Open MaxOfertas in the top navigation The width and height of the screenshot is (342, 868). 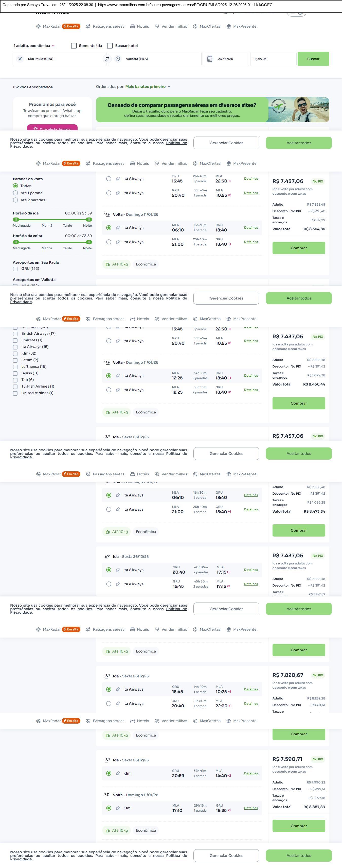pos(207,27)
